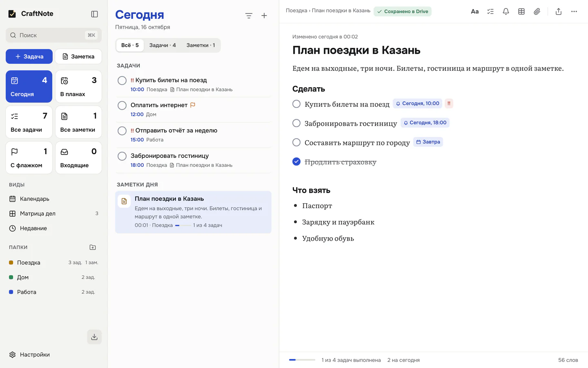The height and width of the screenshot is (368, 588).
Task: Mark Оплатить интернет as done
Action: [122, 105]
